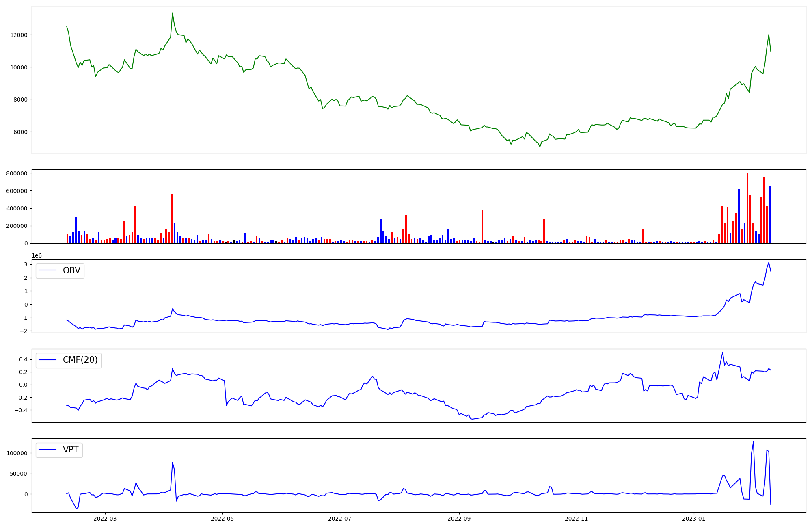812x528 pixels.
Task: Click the 2023-01 date tick label
Action: pos(694,519)
